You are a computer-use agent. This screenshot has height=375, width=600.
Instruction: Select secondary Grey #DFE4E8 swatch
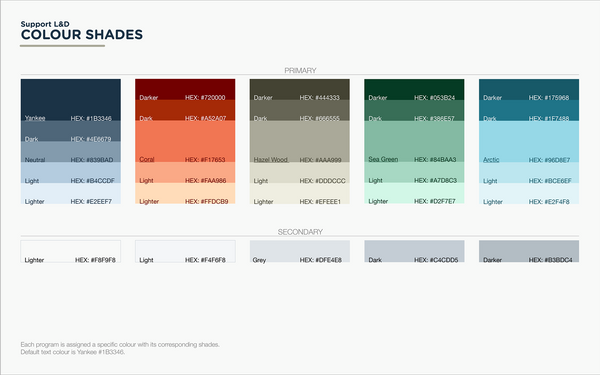click(x=300, y=251)
